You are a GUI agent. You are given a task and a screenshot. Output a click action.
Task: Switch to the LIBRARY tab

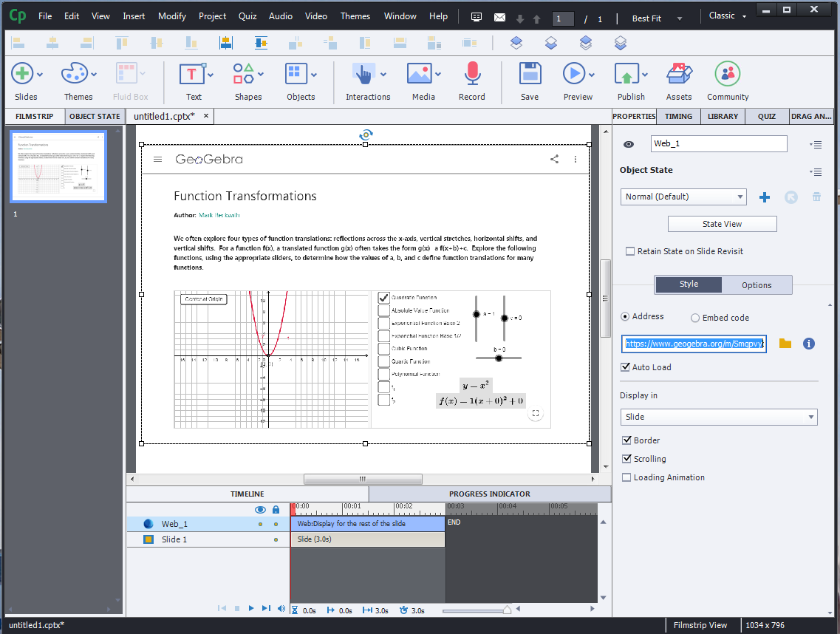723,116
